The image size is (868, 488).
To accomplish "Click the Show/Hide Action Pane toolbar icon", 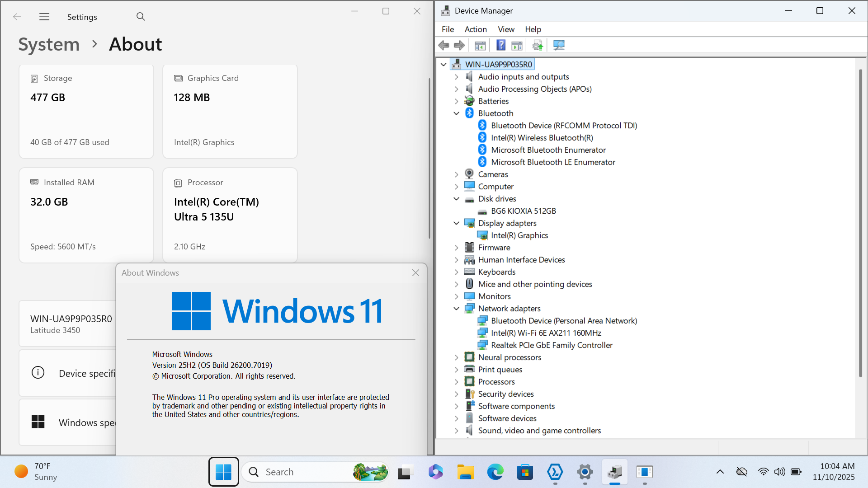I will point(517,45).
